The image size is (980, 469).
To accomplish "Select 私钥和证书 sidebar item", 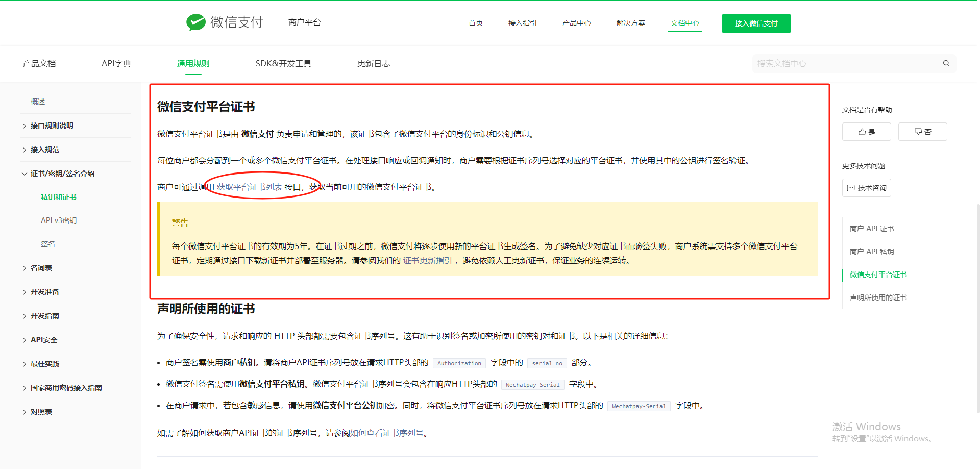I will (59, 197).
